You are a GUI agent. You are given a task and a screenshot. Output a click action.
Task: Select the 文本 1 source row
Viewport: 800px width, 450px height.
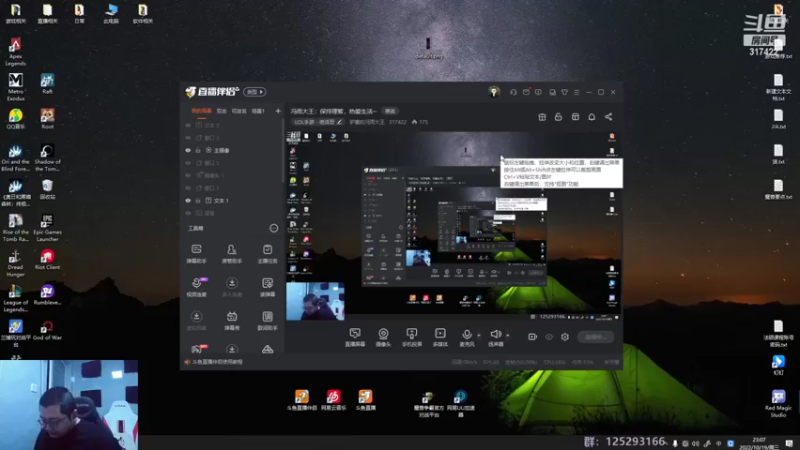tap(232, 201)
